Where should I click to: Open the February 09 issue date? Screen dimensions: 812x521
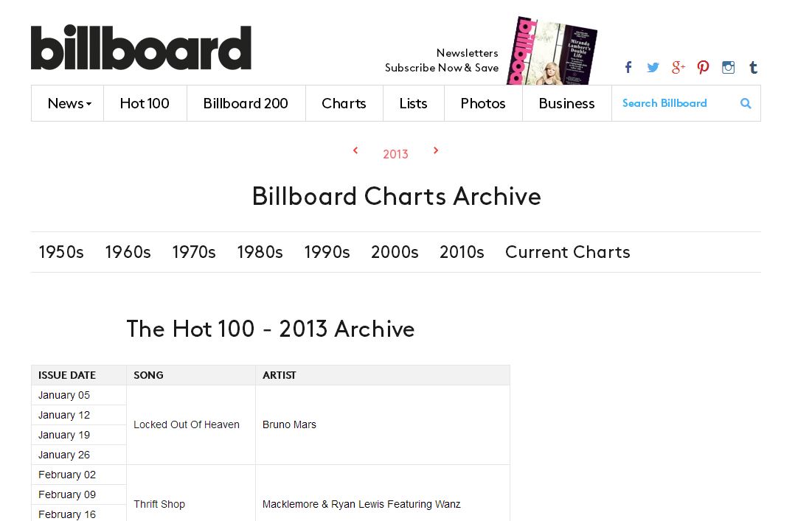tap(67, 494)
